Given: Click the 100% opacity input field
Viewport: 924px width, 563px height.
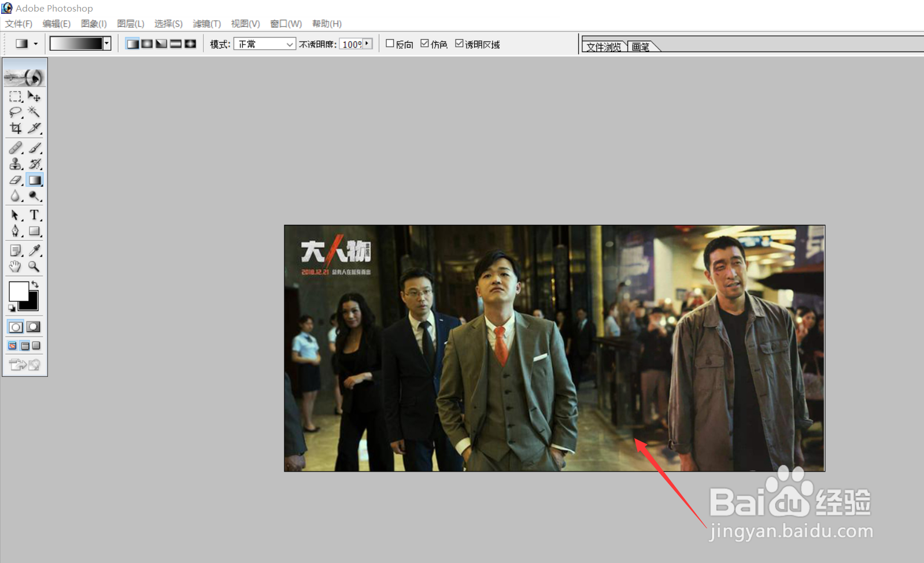Looking at the screenshot, I should tap(352, 44).
